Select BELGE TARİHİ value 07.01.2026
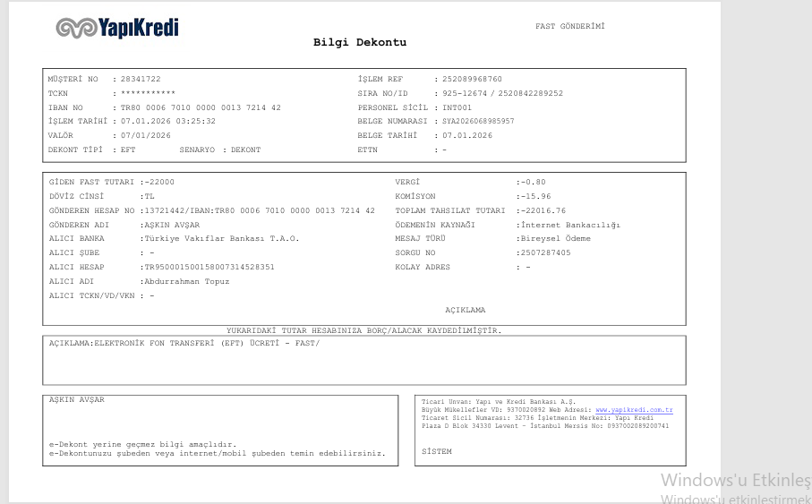The width and height of the screenshot is (812, 504). [467, 135]
